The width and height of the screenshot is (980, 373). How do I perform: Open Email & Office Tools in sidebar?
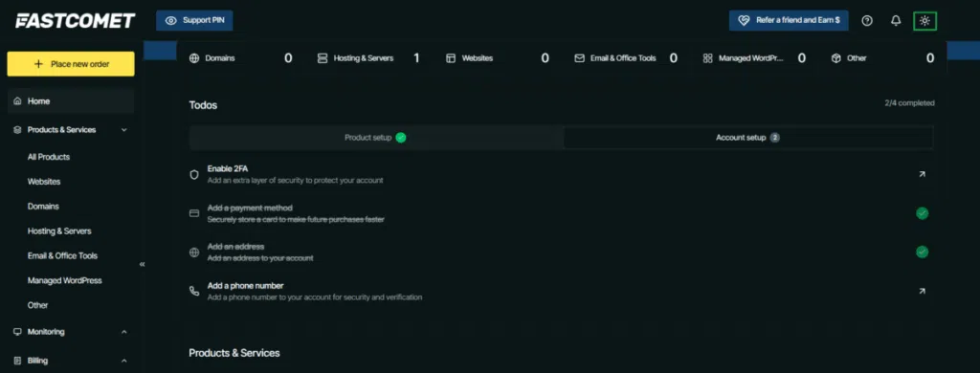pos(62,255)
